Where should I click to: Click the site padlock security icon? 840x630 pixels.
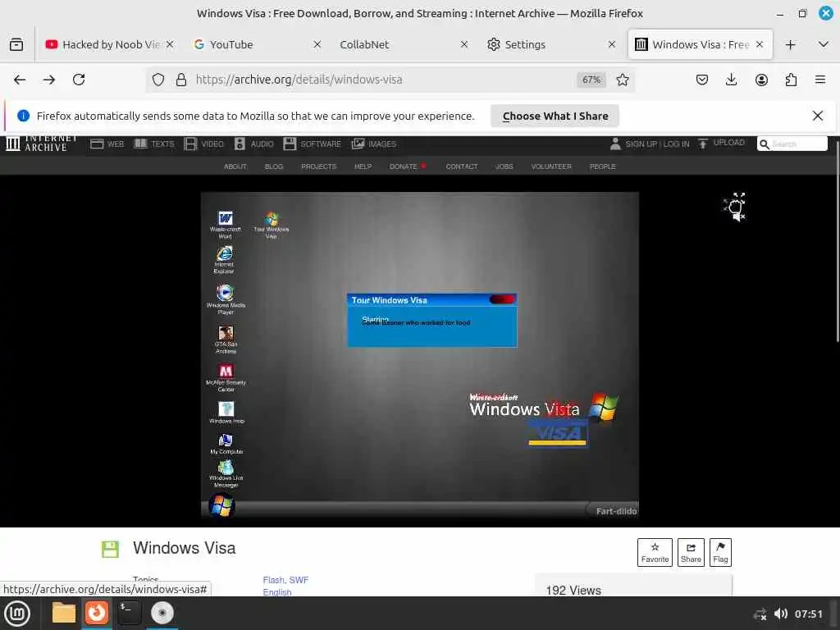point(181,80)
